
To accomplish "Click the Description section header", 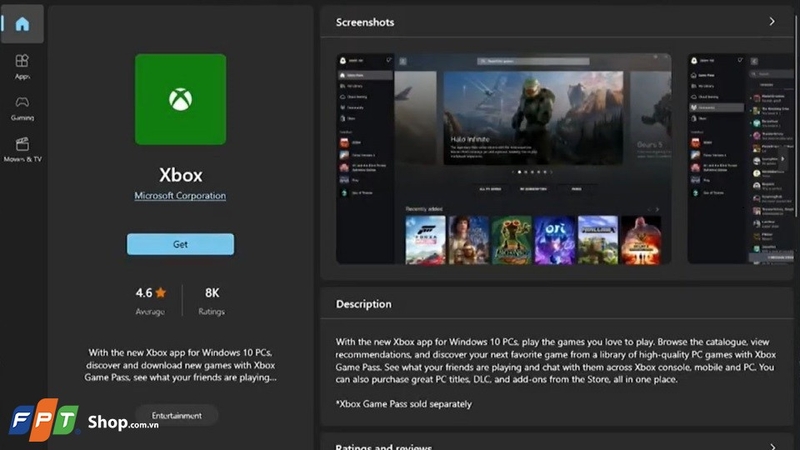I will click(x=364, y=304).
